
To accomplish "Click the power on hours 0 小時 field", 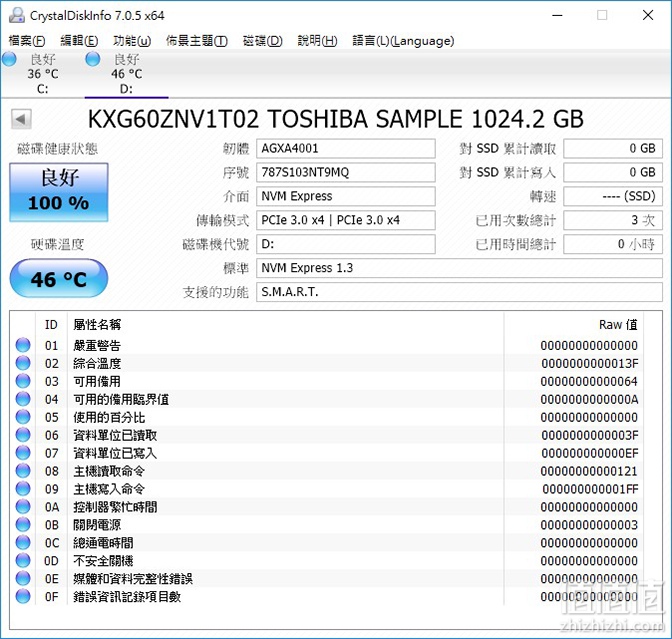I will [x=613, y=244].
